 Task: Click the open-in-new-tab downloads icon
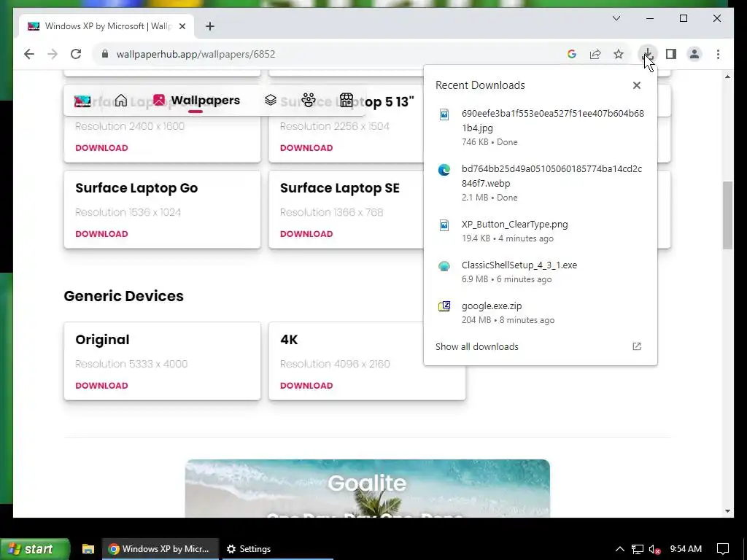point(636,346)
